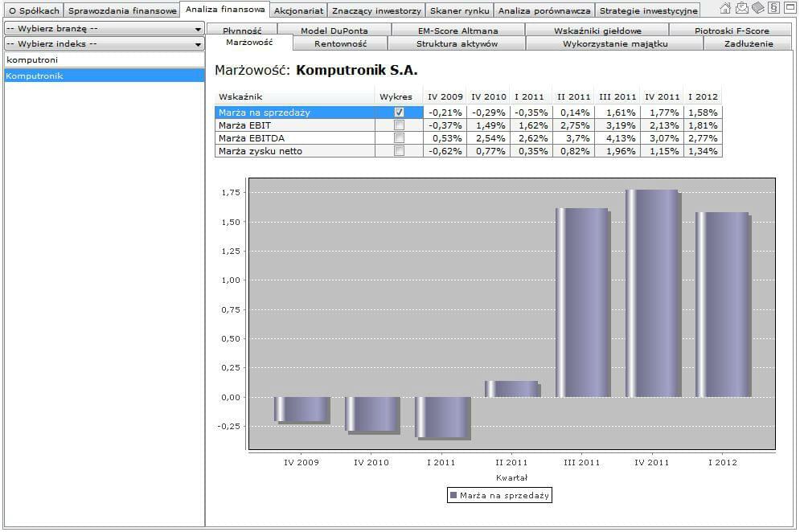This screenshot has height=532, width=800.
Task: Click the IV 2009 negative bar in chart
Action: click(x=302, y=410)
